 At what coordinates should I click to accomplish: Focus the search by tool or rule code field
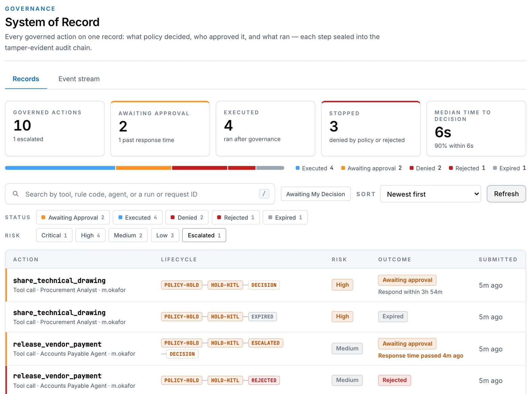140,194
